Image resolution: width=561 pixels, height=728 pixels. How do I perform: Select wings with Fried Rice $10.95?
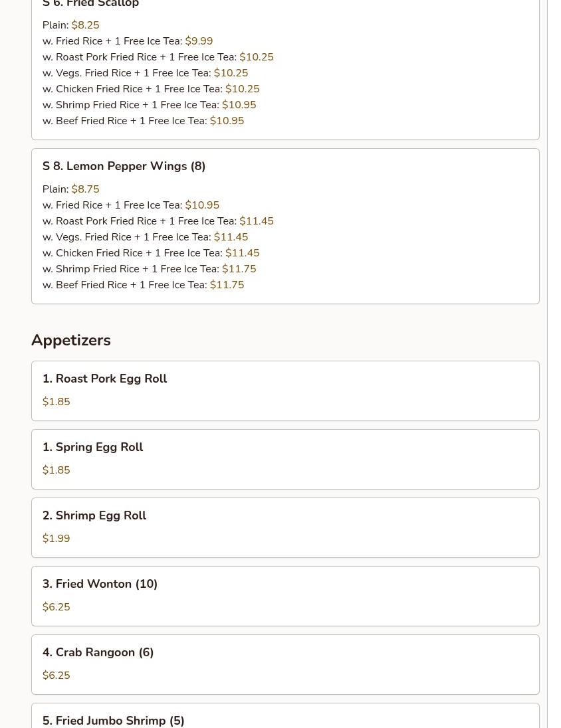[x=130, y=205]
